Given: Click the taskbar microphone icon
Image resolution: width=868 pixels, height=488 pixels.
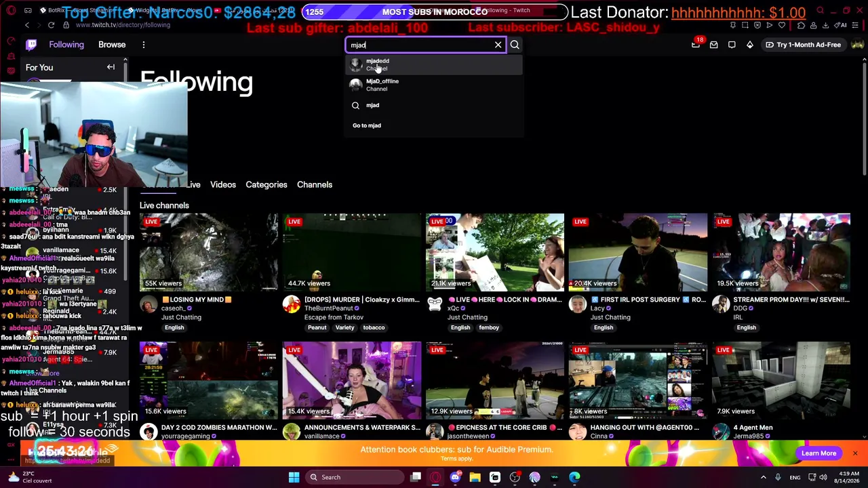Looking at the screenshot, I should 778,477.
